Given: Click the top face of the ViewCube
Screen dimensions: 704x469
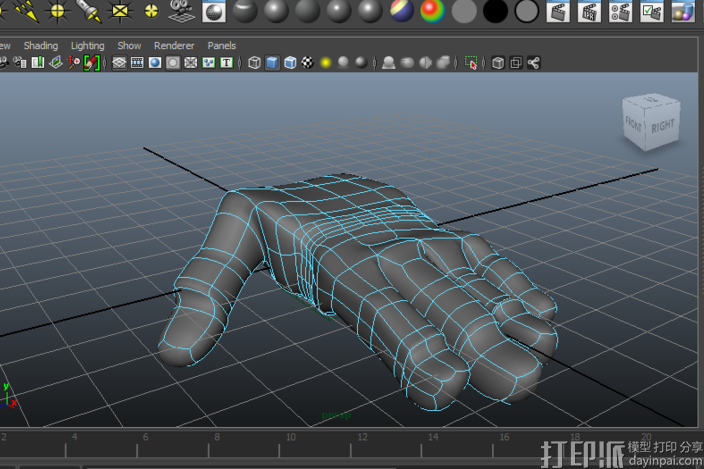Looking at the screenshot, I should click(651, 100).
